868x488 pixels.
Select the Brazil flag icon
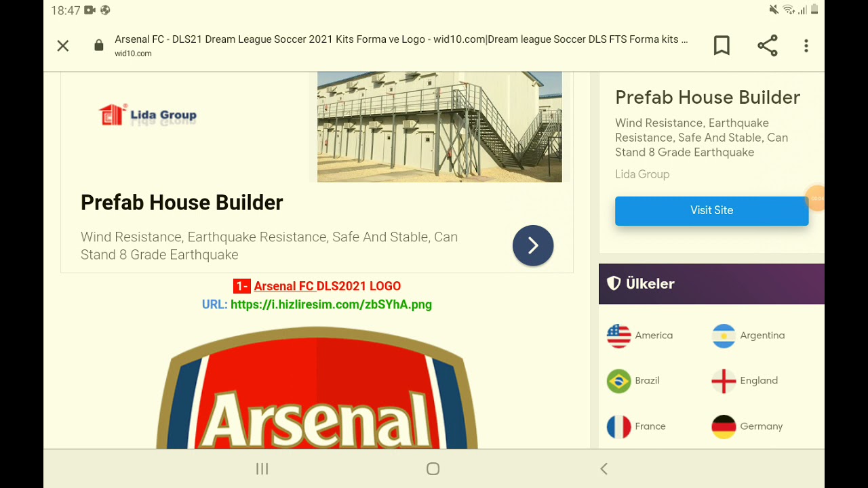618,381
